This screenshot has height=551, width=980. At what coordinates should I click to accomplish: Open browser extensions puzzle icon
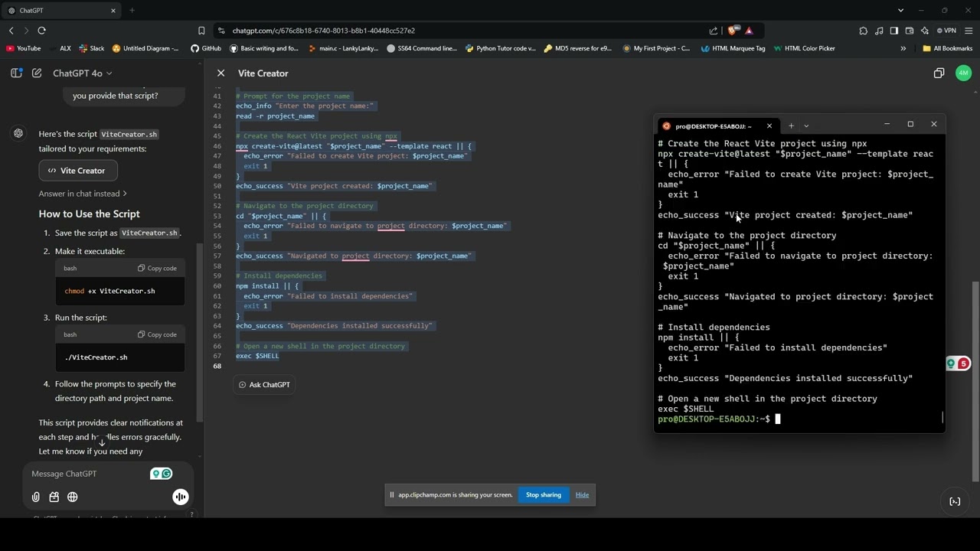864,31
